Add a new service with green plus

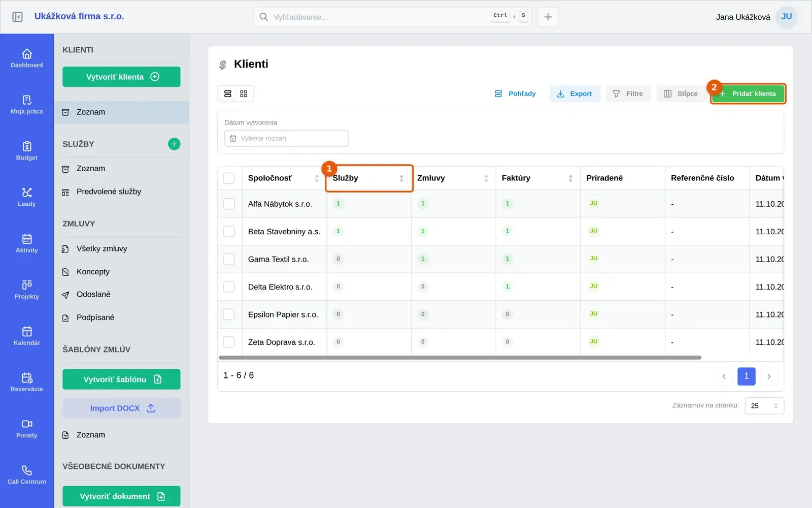174,144
